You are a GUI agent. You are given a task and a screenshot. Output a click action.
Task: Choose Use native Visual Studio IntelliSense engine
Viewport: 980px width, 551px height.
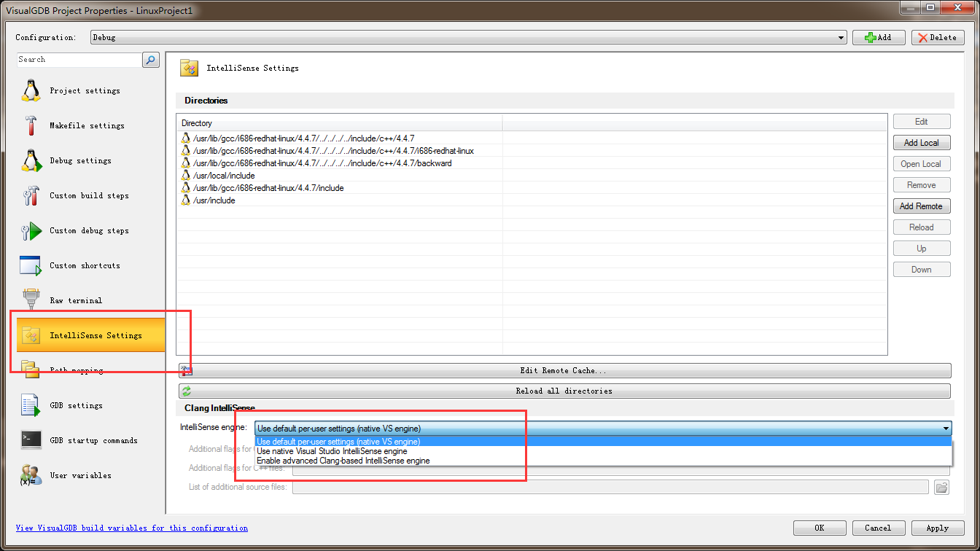(604, 451)
